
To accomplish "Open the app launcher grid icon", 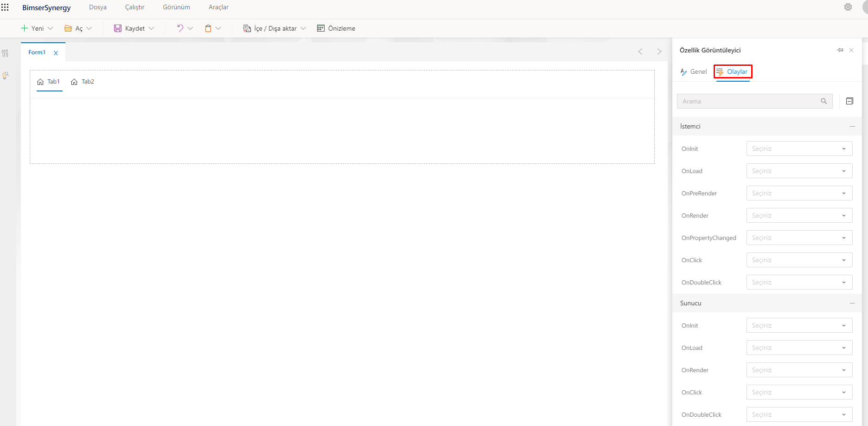I will pos(5,7).
